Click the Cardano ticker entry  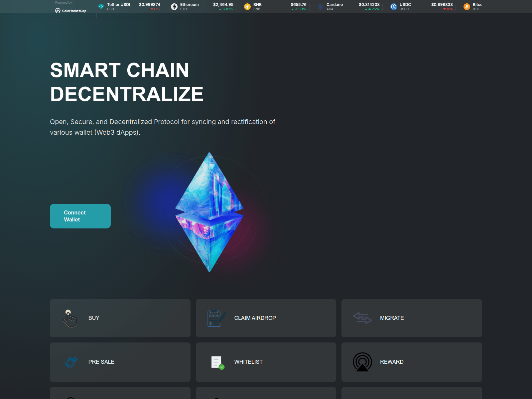coord(348,7)
